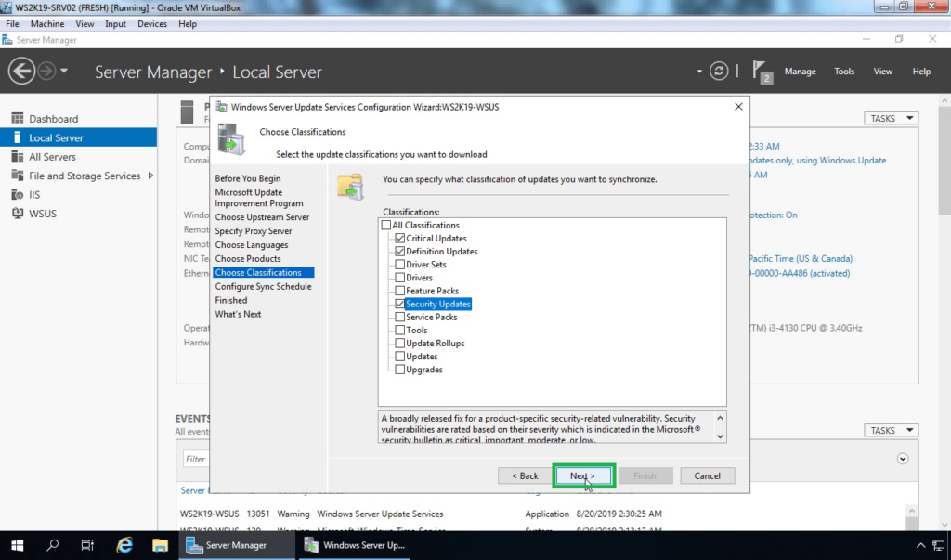The height and width of the screenshot is (560, 951).
Task: Check Tools classification checkbox
Action: coord(399,330)
